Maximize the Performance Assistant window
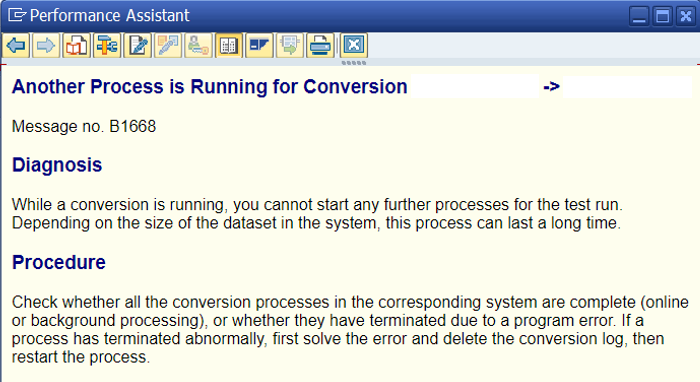 coord(662,17)
